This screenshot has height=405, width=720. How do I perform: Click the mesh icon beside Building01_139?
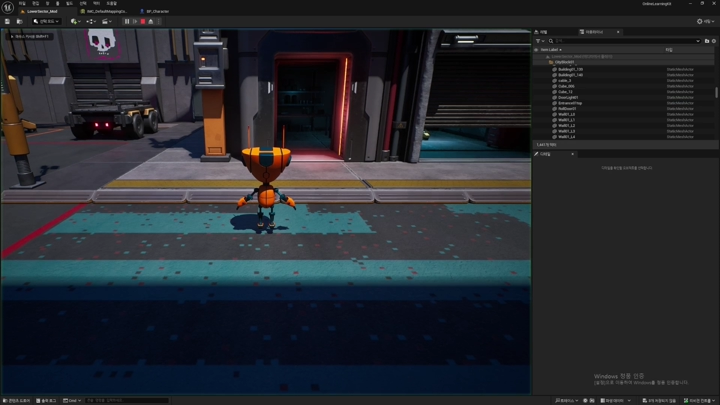click(x=554, y=69)
